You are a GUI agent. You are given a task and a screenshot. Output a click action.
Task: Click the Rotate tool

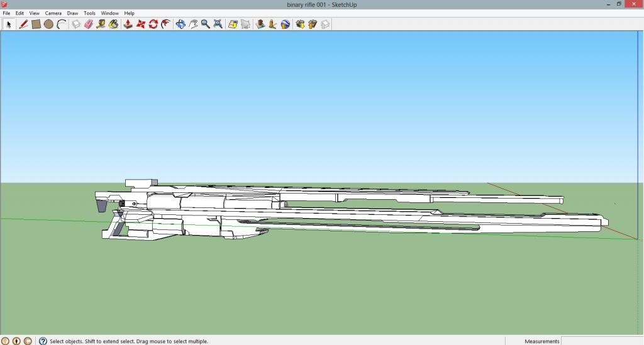153,25
